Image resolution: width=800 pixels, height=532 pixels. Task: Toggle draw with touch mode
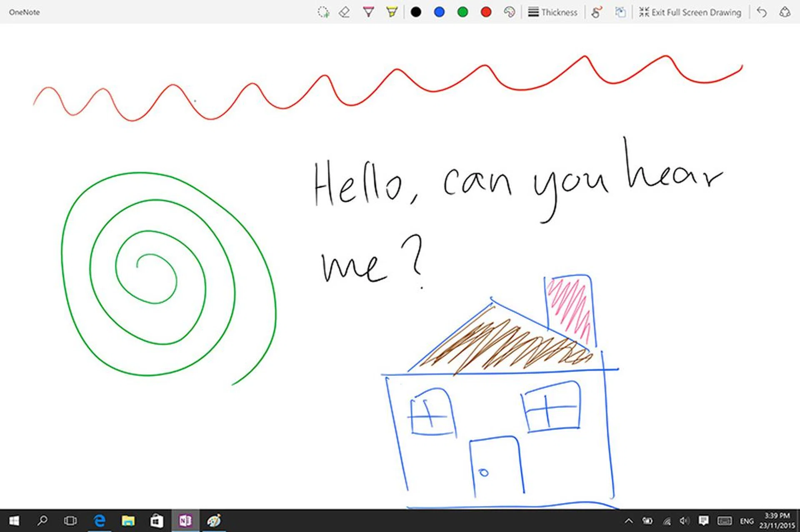point(597,12)
